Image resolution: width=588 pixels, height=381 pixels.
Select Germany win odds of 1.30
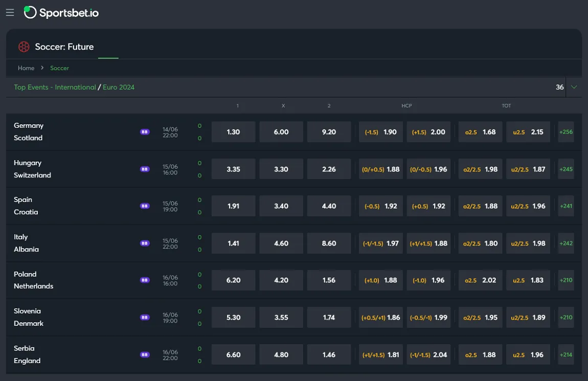click(233, 131)
